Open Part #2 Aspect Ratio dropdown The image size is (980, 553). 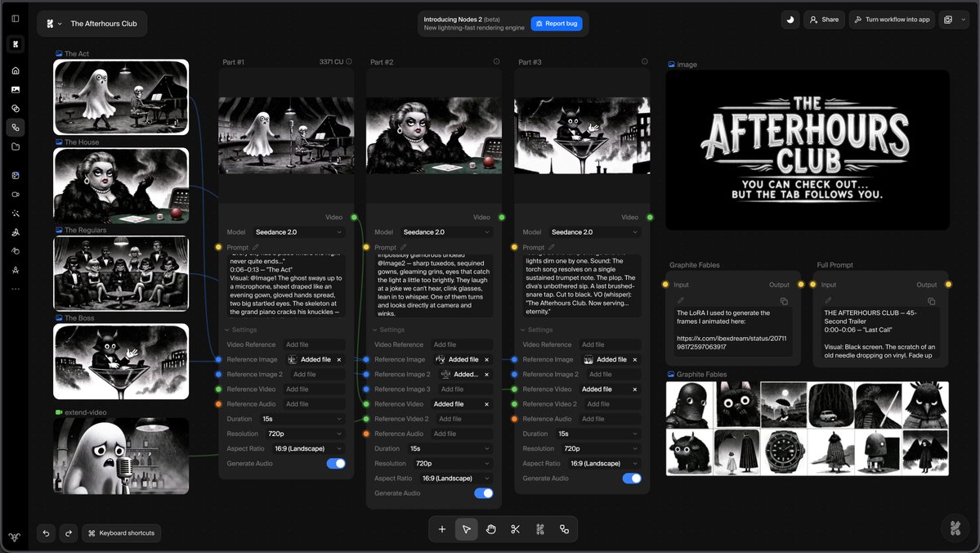(x=455, y=479)
